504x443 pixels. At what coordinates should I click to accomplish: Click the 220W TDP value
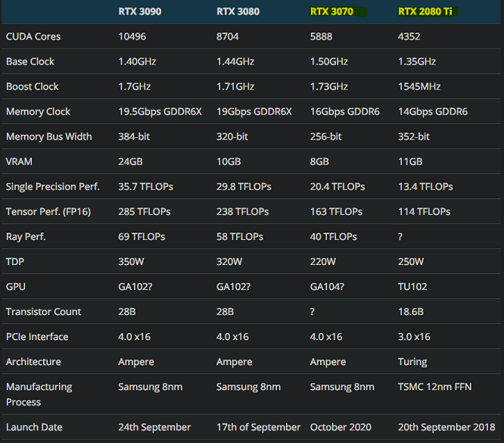pyautogui.click(x=322, y=261)
